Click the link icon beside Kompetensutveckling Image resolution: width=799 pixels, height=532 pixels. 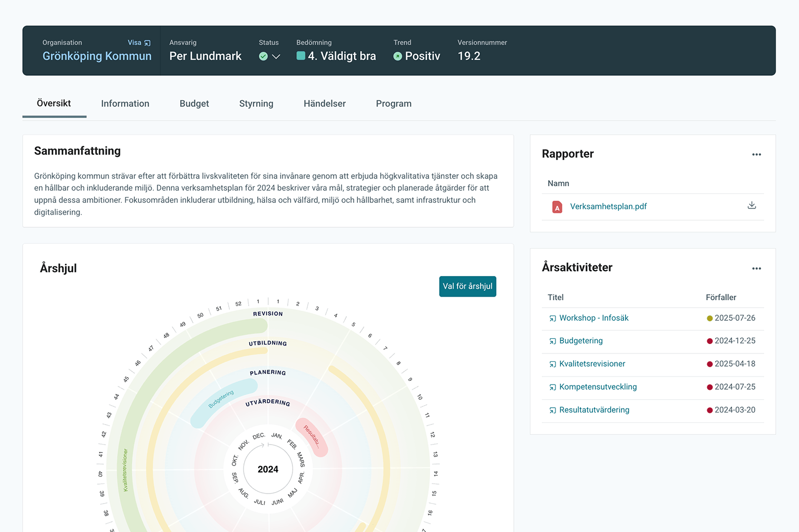point(552,387)
